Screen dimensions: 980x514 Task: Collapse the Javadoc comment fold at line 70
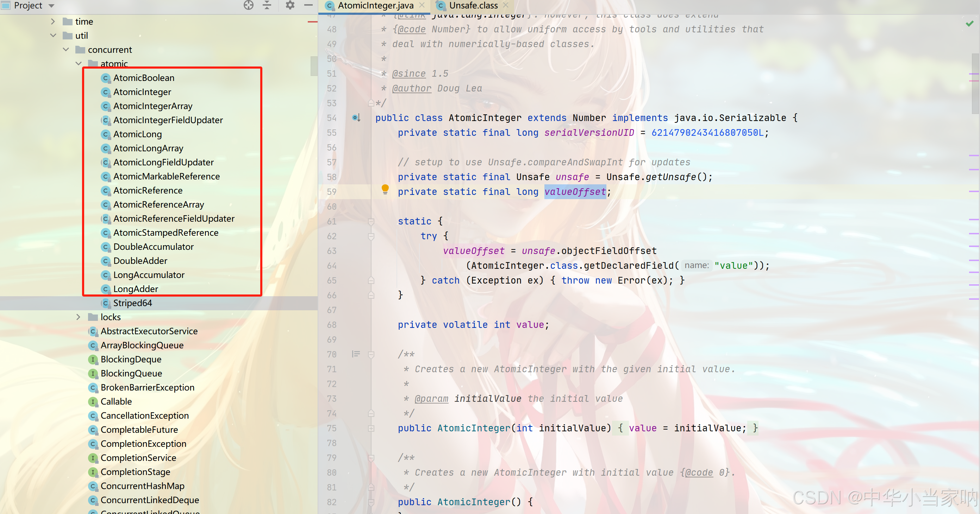[x=371, y=354]
